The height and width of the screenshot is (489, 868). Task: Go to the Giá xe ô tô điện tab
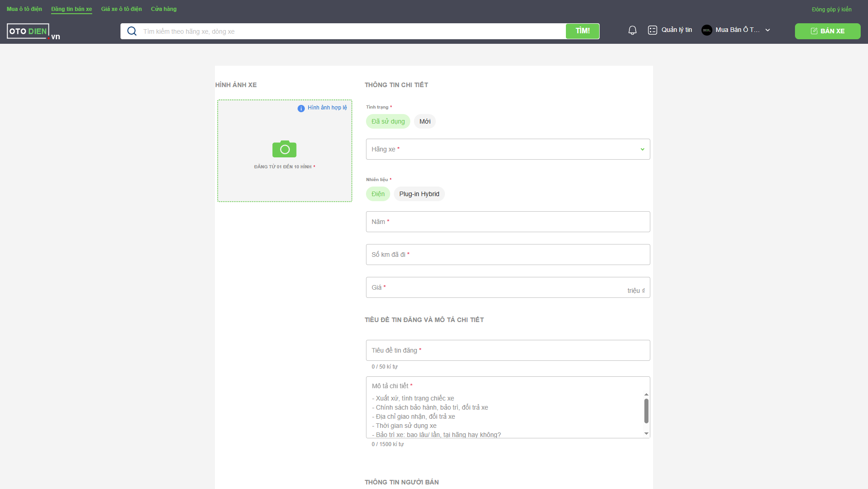(121, 9)
